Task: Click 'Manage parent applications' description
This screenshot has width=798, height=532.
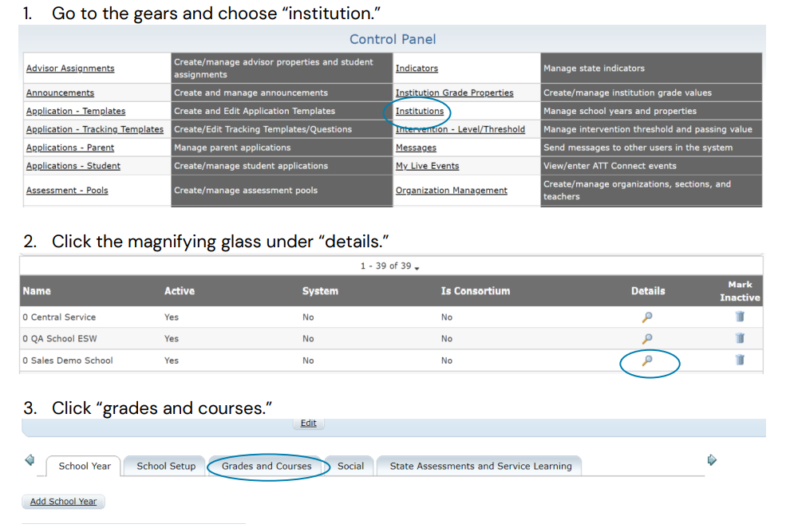Action: [232, 148]
